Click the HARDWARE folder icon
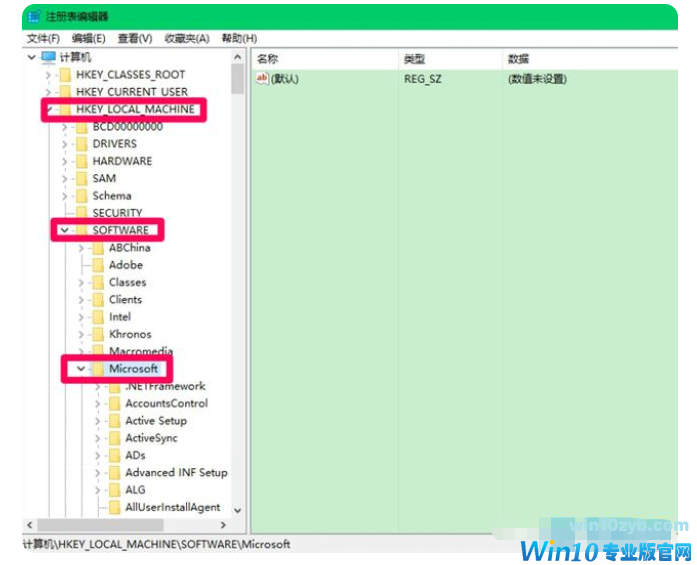The height and width of the screenshot is (565, 697). click(x=82, y=161)
